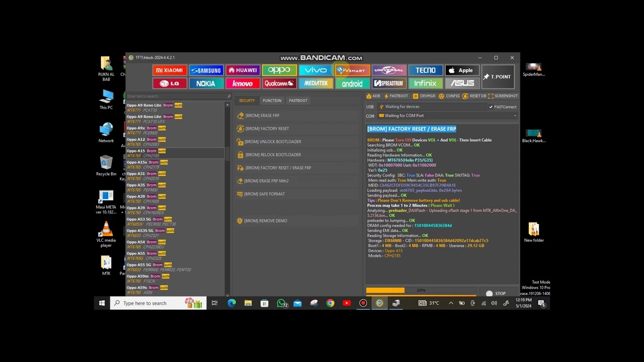Toggle the FASTConnect checkbox
This screenshot has width=644, height=362.
(x=491, y=107)
